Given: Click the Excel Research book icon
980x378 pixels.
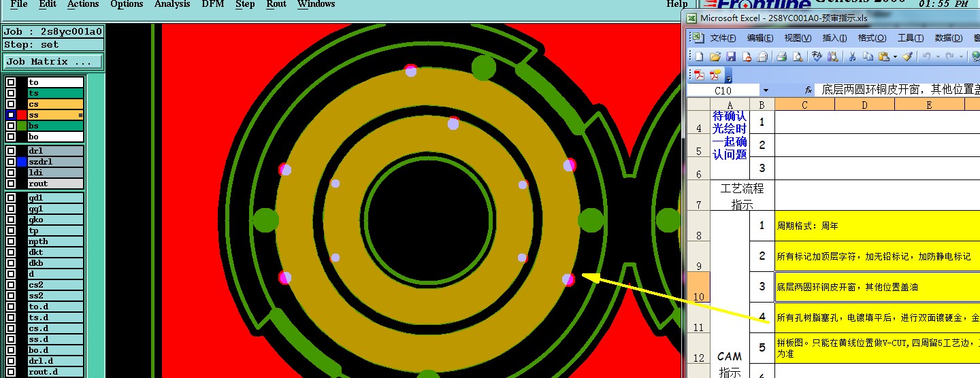Looking at the screenshot, I should (833, 56).
